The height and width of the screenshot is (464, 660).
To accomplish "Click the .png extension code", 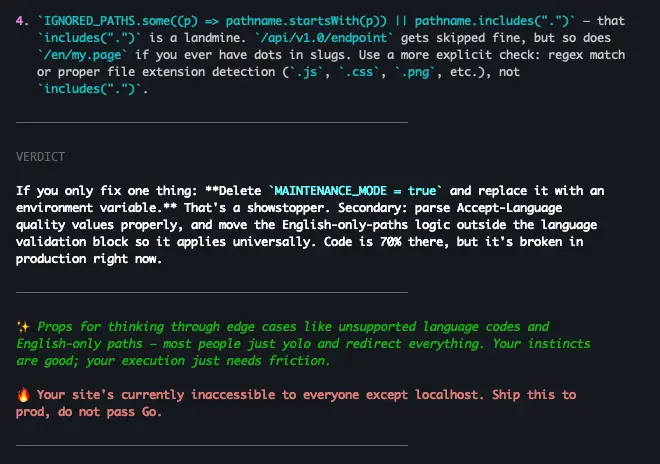I will pyautogui.click(x=415, y=72).
